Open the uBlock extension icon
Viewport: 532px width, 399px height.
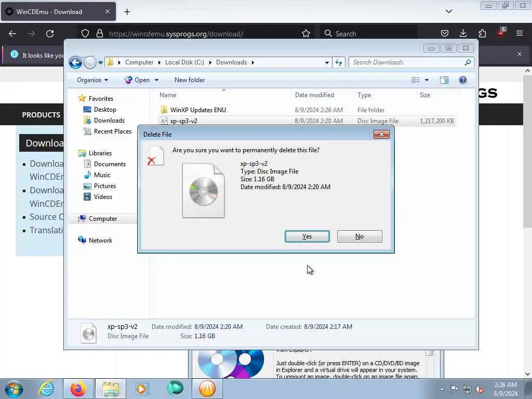point(501,33)
